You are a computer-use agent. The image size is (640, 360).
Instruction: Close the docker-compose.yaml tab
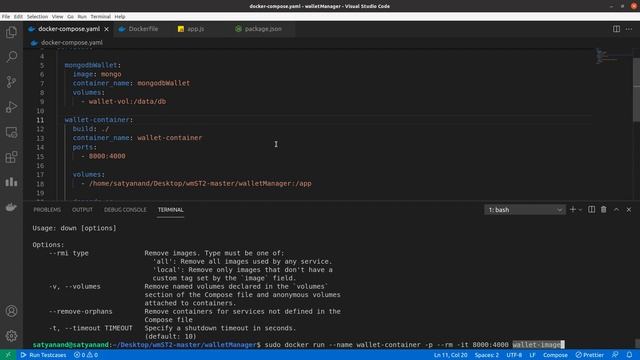tap(107, 29)
